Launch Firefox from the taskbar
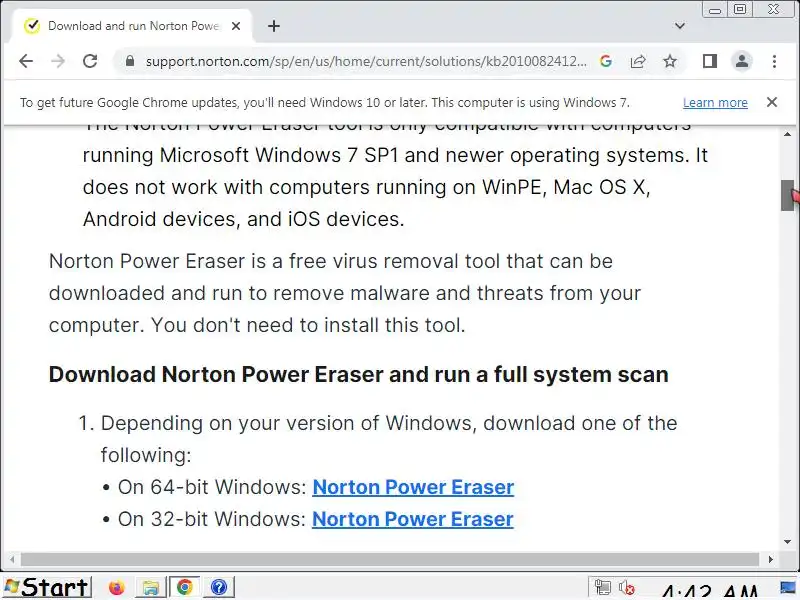800x600 pixels. [116, 588]
